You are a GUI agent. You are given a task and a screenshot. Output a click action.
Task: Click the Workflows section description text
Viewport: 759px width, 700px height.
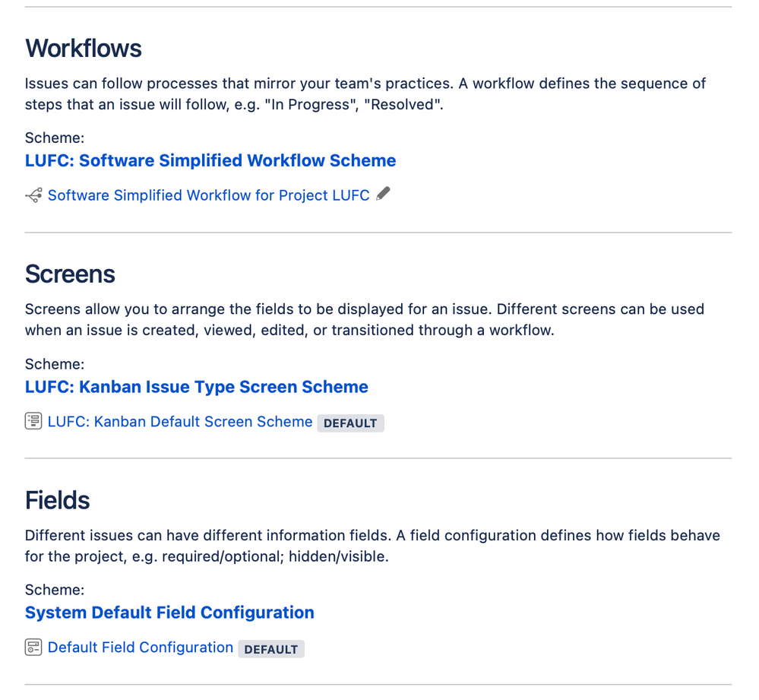(365, 93)
